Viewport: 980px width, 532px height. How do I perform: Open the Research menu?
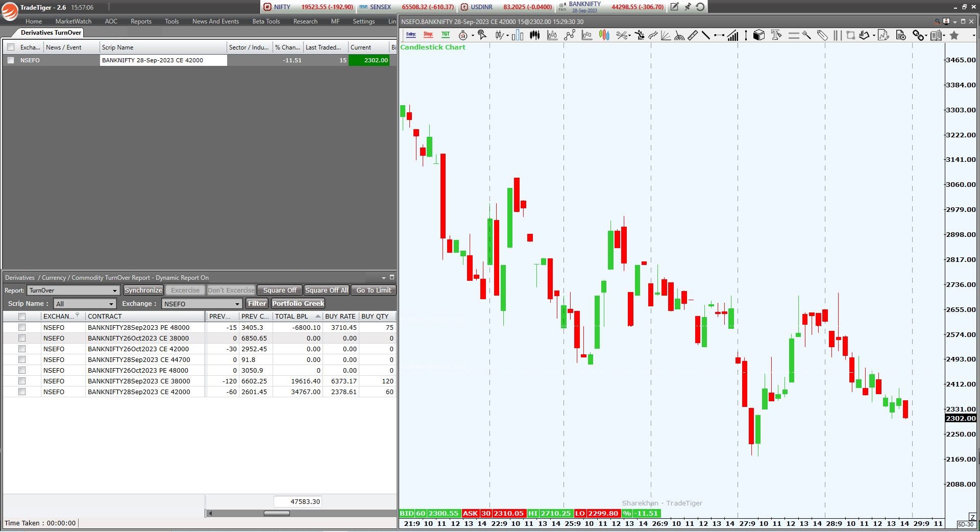[x=305, y=21]
